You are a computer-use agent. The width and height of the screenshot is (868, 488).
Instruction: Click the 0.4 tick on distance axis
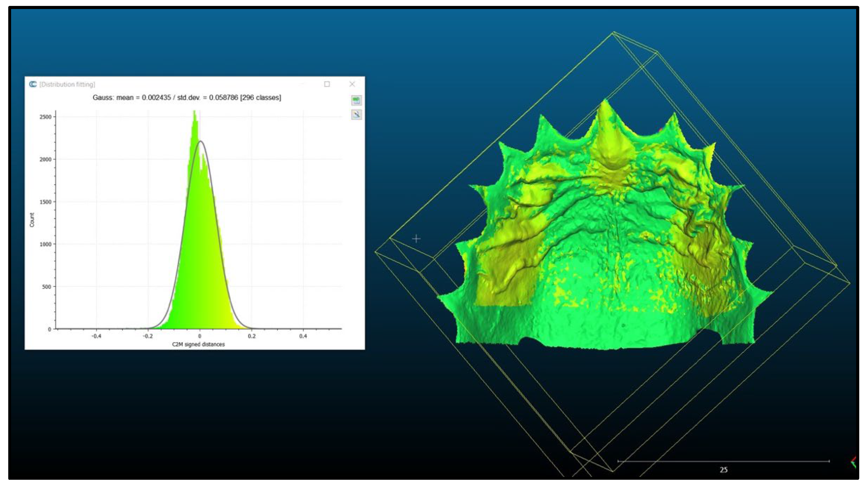pyautogui.click(x=303, y=336)
